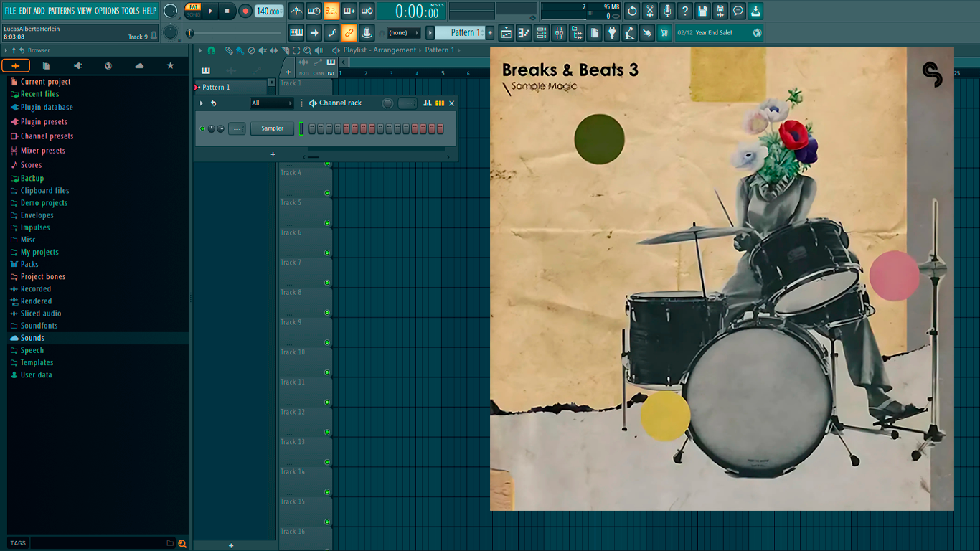Toggle the playlist magnet snap icon
Image resolution: width=980 pixels, height=551 pixels.
[x=211, y=50]
